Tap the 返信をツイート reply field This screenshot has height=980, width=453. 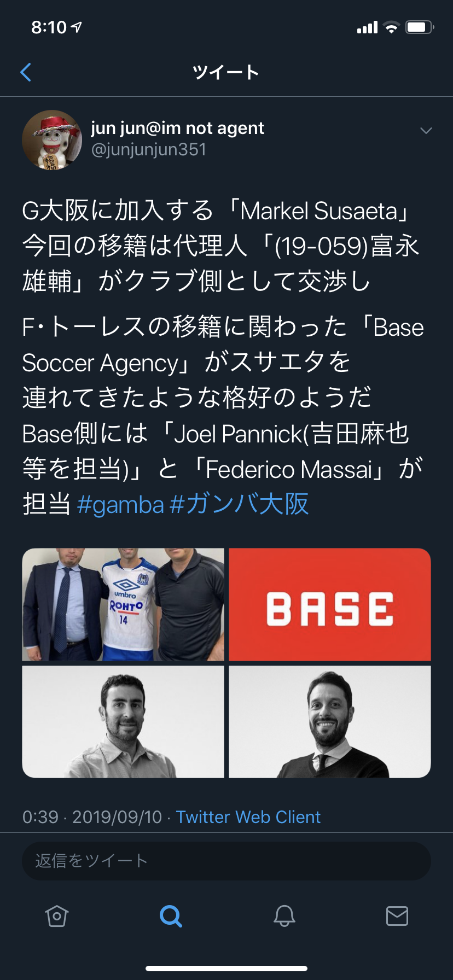(226, 861)
